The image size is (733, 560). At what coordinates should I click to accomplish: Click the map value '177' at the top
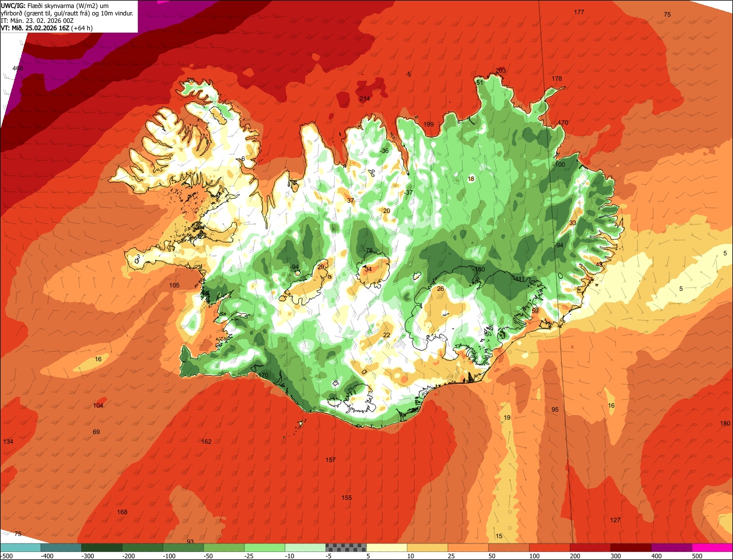(x=579, y=12)
